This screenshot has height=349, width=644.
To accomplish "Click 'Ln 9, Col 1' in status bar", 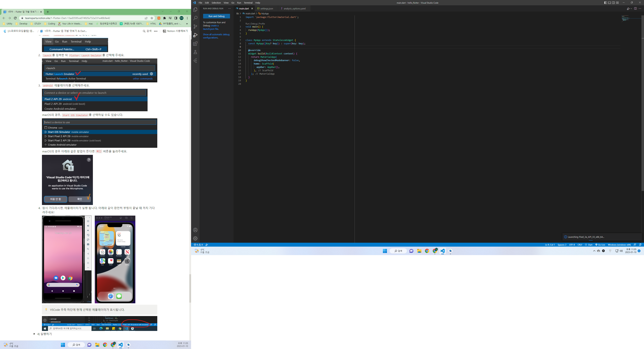I will [x=550, y=245].
